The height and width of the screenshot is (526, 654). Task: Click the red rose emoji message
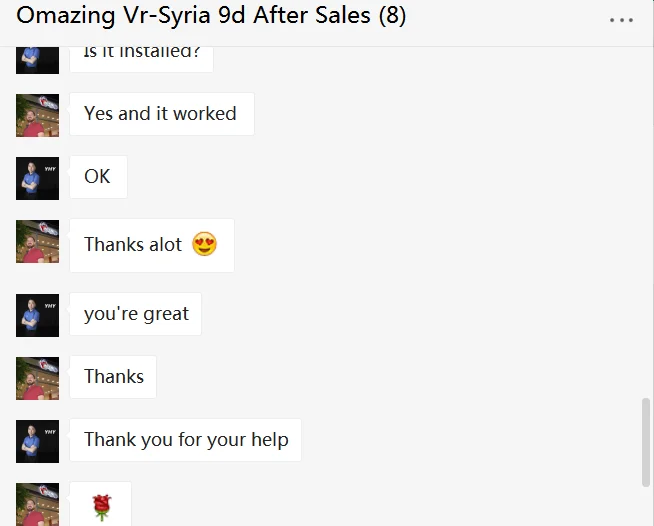click(100, 507)
